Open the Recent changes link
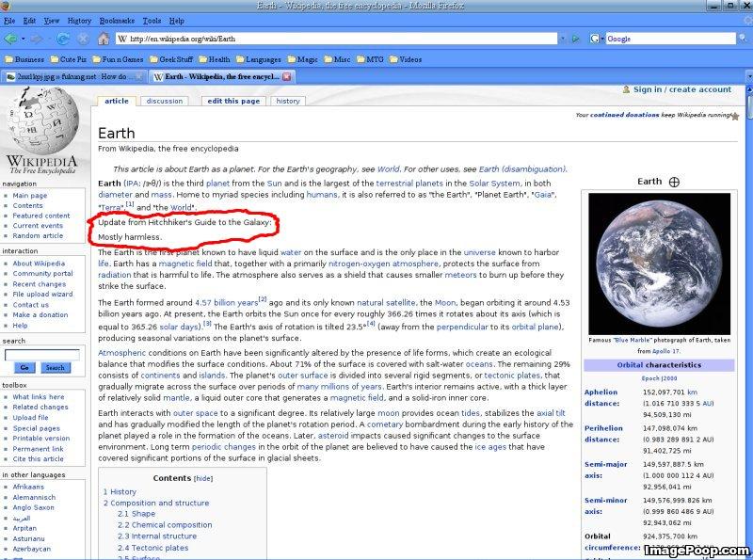Image resolution: width=753 pixels, height=560 pixels. tap(40, 284)
